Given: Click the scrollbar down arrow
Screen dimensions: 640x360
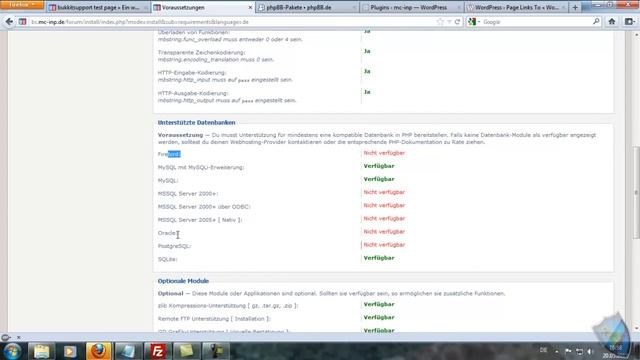Looking at the screenshot, I should [636, 329].
